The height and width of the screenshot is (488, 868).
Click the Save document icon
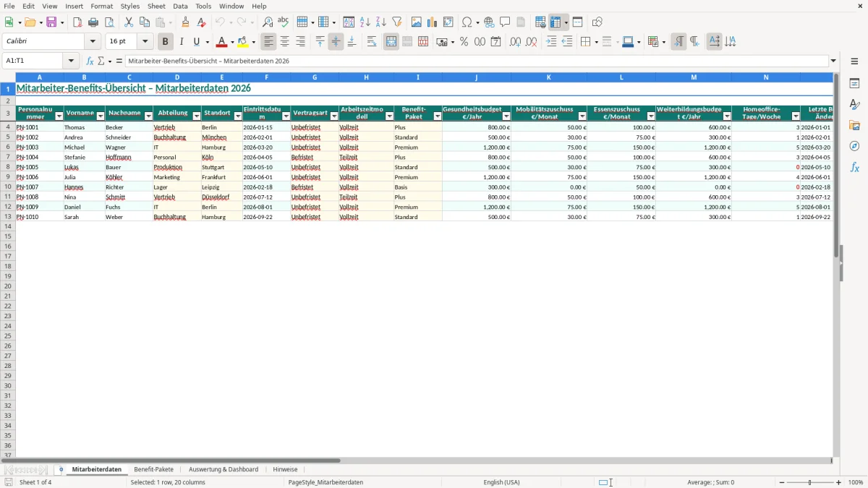coord(51,22)
